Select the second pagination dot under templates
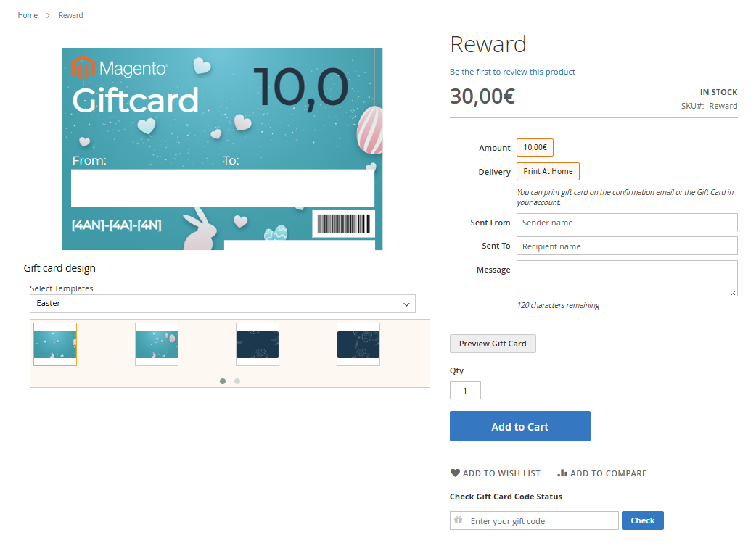 click(x=237, y=381)
